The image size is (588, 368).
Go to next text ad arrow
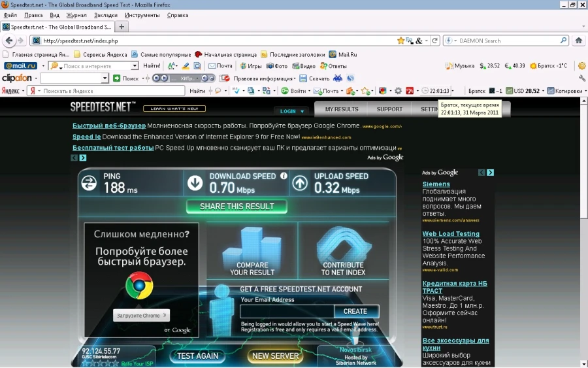[x=83, y=158]
